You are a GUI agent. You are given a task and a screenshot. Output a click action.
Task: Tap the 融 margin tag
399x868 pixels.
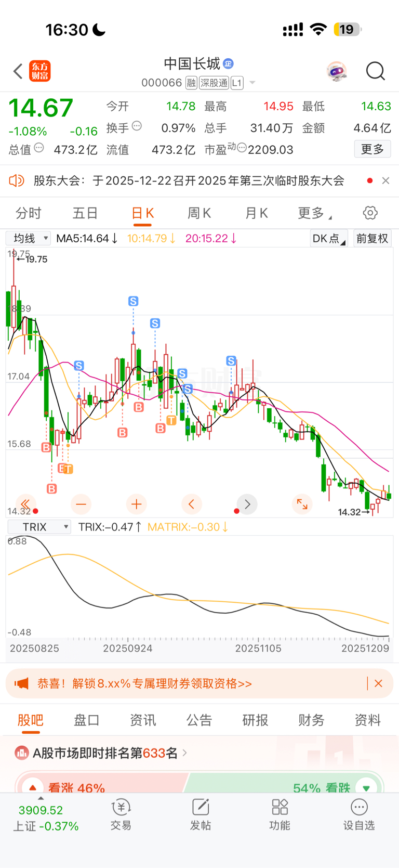tap(191, 83)
